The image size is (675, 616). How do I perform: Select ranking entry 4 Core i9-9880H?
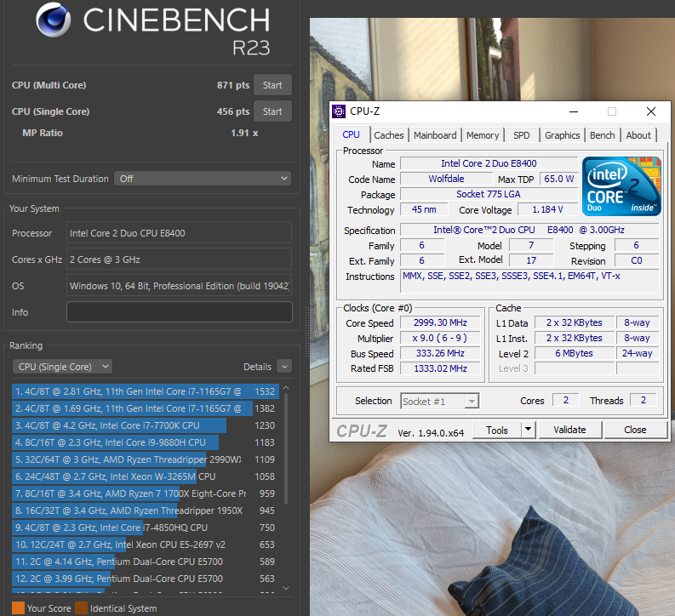click(146, 442)
